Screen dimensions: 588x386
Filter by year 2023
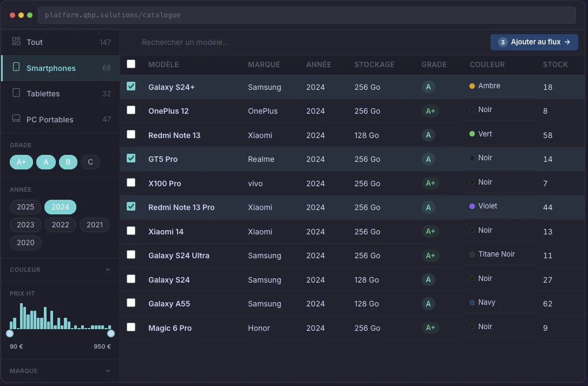25,225
